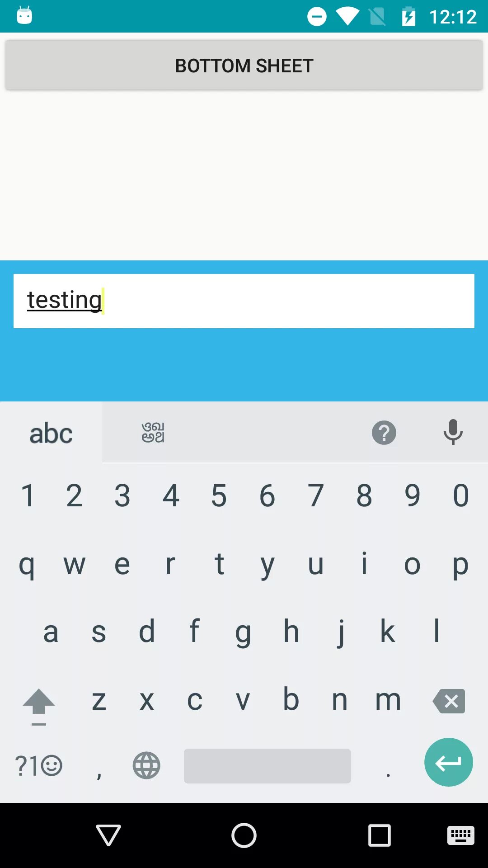
Task: Click the BOTTOM SHEET button
Action: tap(244, 66)
